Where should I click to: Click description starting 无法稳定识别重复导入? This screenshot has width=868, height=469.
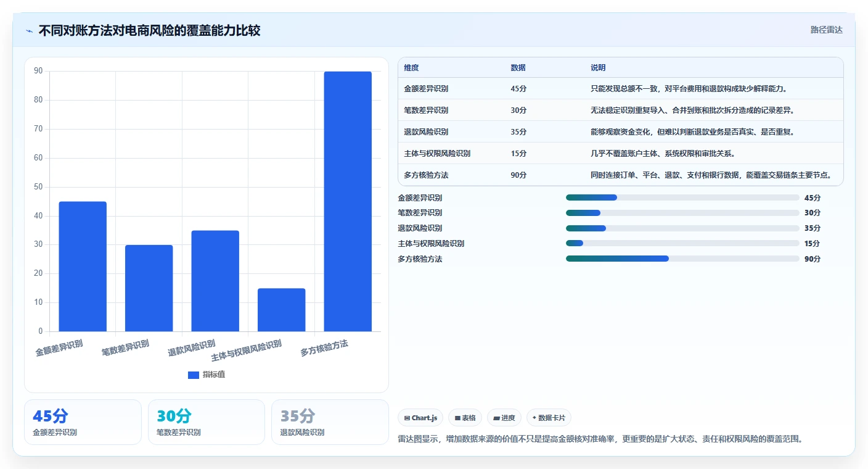point(692,110)
